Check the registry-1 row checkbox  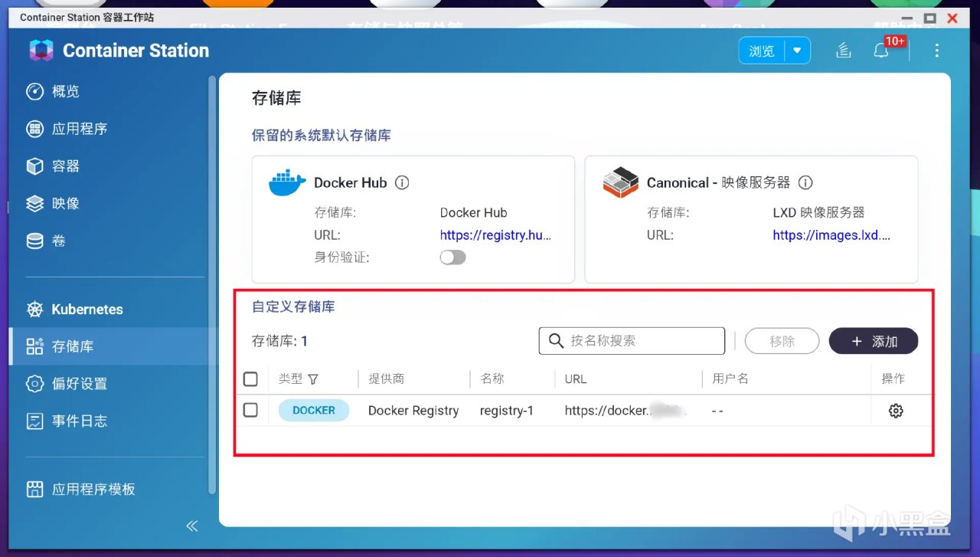click(x=250, y=410)
